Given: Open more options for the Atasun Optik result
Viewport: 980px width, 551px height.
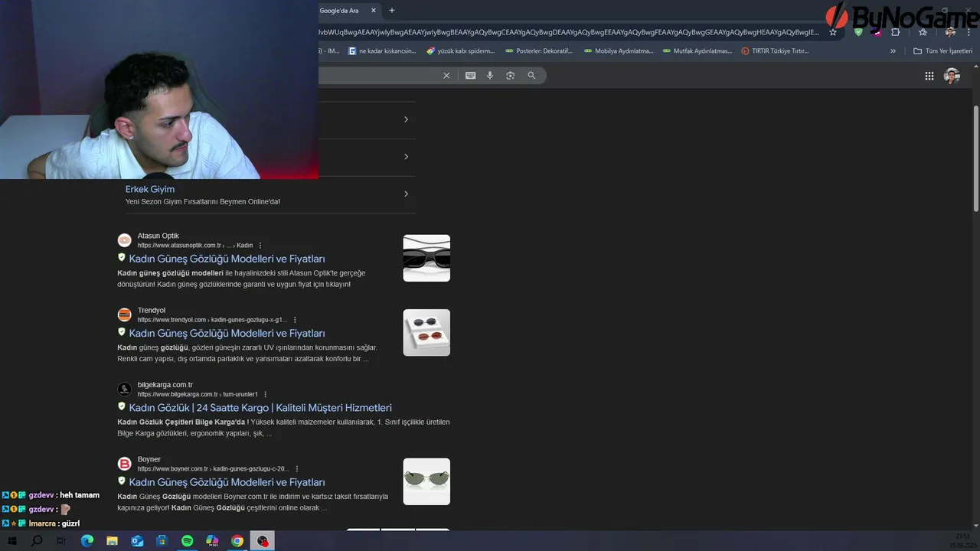Looking at the screenshot, I should pos(260,246).
